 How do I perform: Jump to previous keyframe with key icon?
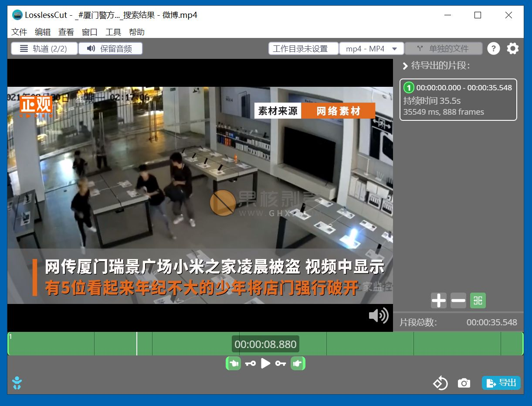pyautogui.click(x=251, y=363)
